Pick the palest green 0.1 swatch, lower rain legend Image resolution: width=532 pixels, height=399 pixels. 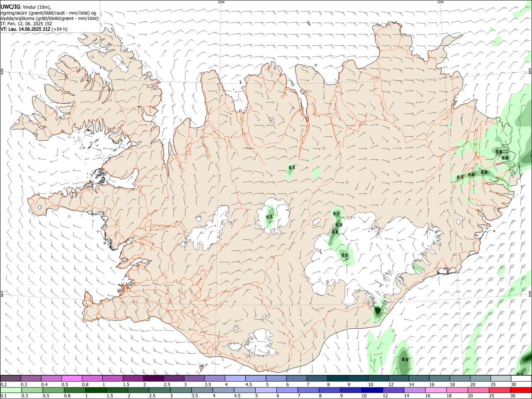click(x=11, y=390)
